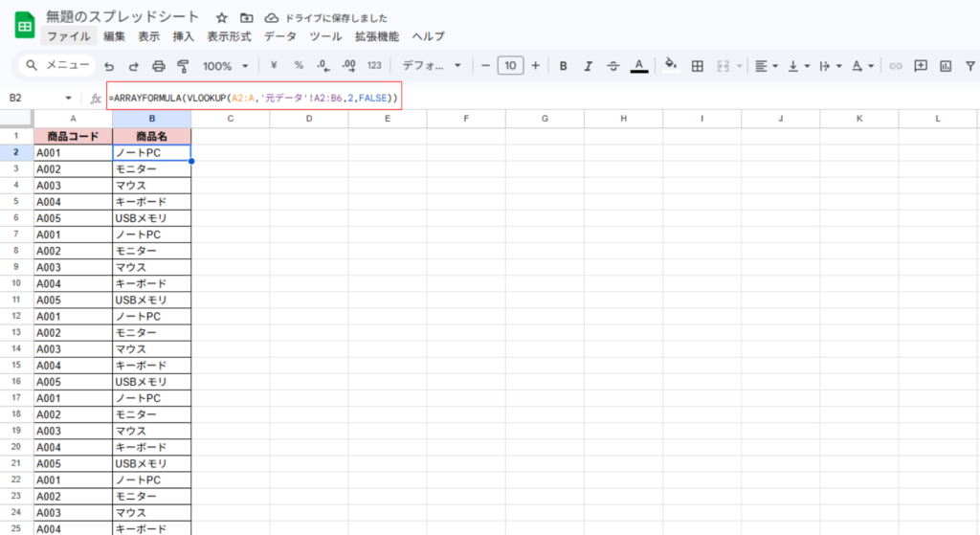Create a filter
The image size is (980, 535).
pyautogui.click(x=970, y=66)
